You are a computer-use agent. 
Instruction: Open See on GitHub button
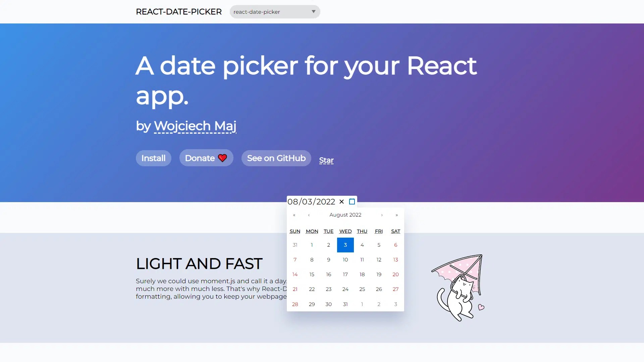click(x=276, y=158)
